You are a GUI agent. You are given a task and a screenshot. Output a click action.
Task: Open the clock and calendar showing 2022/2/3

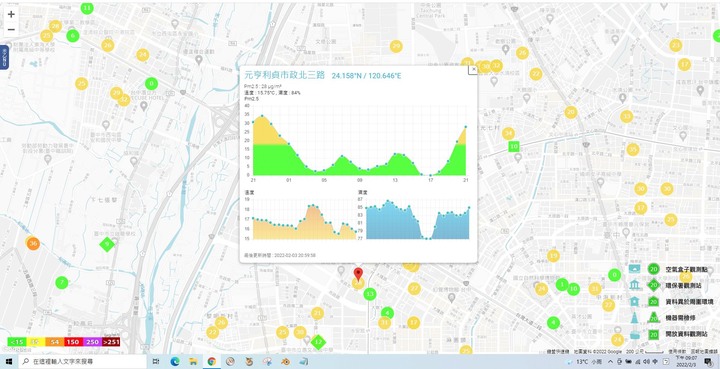[687, 362]
